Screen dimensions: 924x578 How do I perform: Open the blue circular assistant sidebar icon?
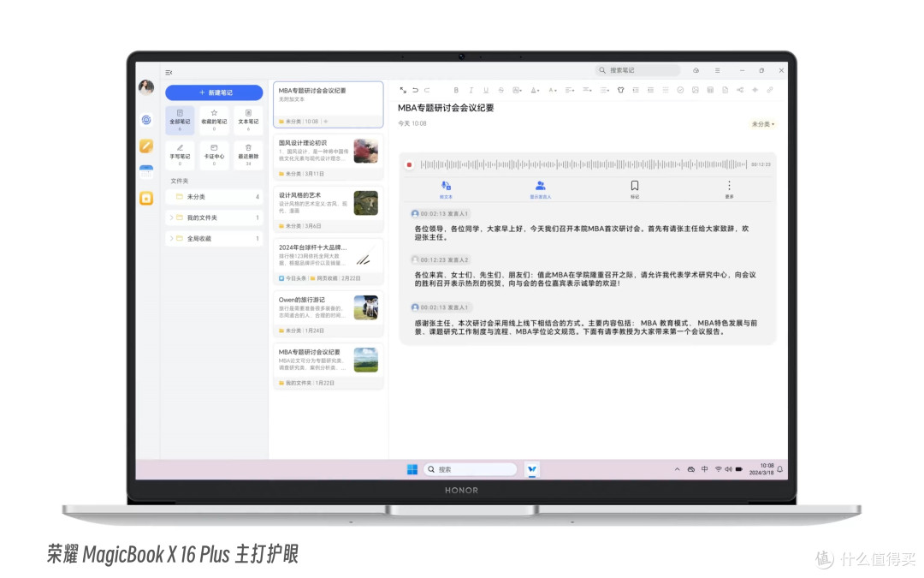click(x=146, y=121)
